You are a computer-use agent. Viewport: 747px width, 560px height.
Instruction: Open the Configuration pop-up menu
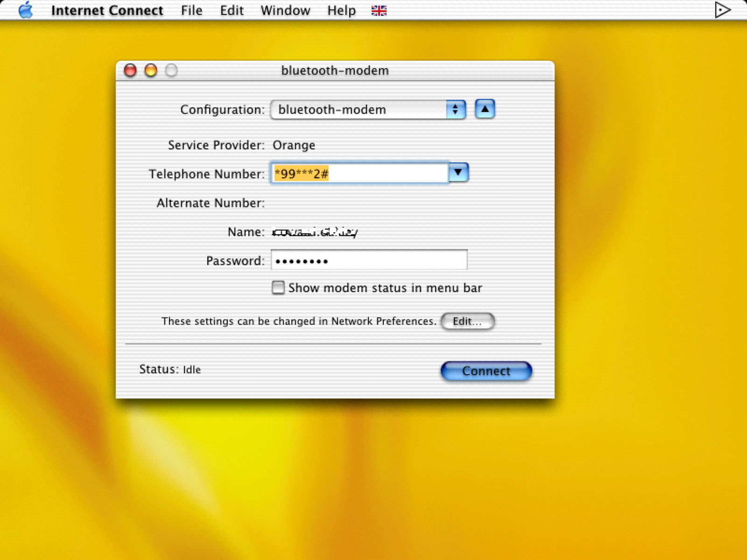(368, 110)
